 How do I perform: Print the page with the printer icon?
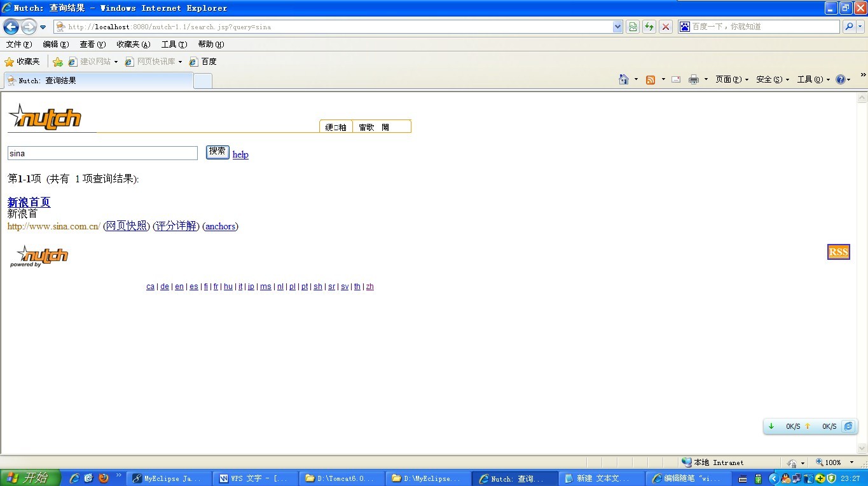pos(694,79)
